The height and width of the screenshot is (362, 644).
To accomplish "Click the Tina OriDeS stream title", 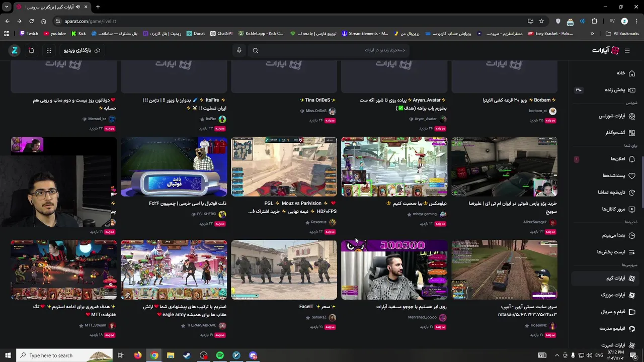I will tap(317, 100).
